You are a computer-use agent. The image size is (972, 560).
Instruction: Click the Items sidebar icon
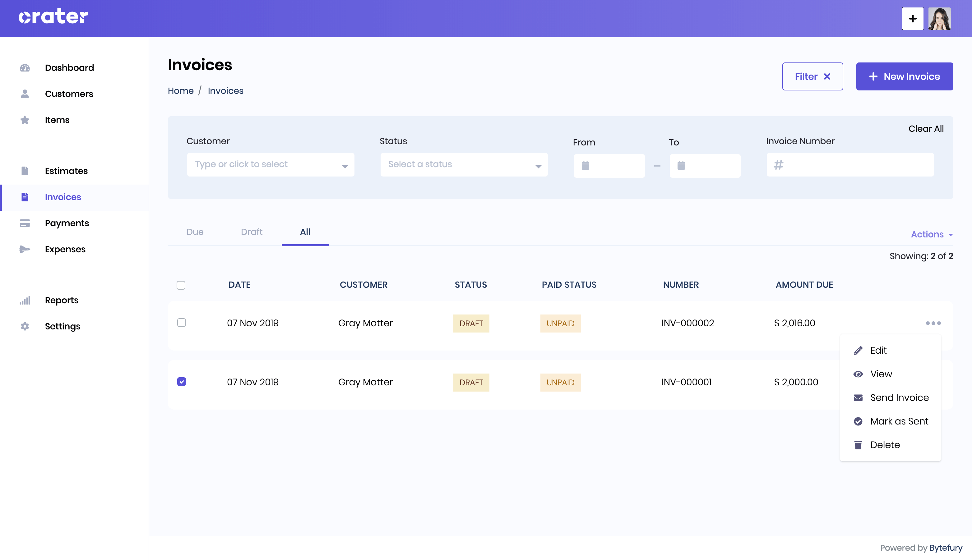point(23,119)
